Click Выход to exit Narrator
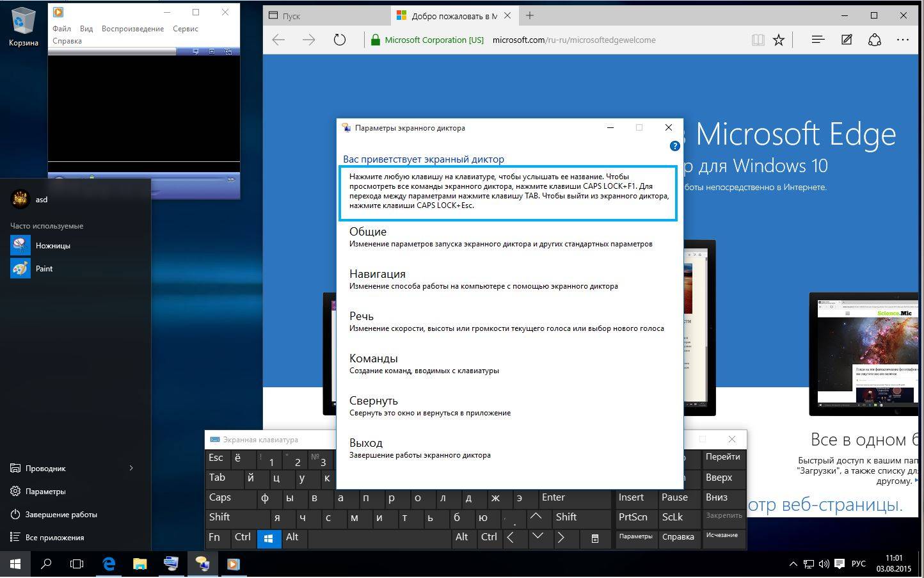 pos(366,443)
